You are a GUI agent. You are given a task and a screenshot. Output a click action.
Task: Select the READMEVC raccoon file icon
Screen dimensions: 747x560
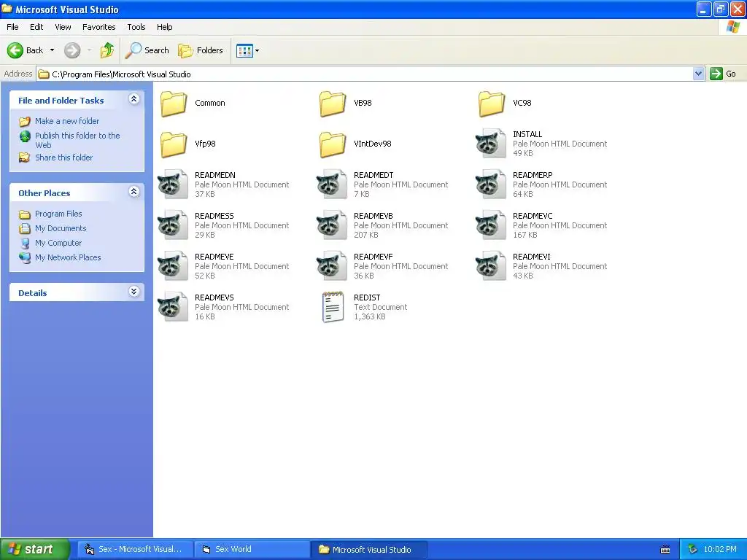[x=491, y=225]
